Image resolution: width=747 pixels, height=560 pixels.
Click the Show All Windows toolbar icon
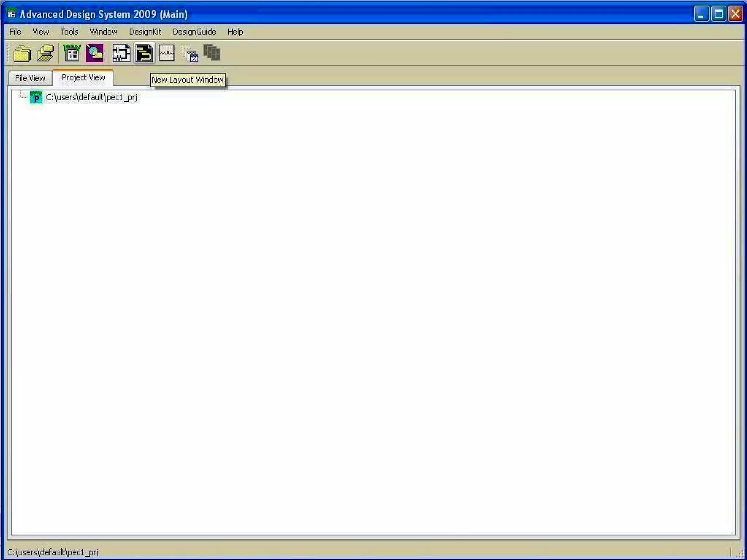pos(212,53)
